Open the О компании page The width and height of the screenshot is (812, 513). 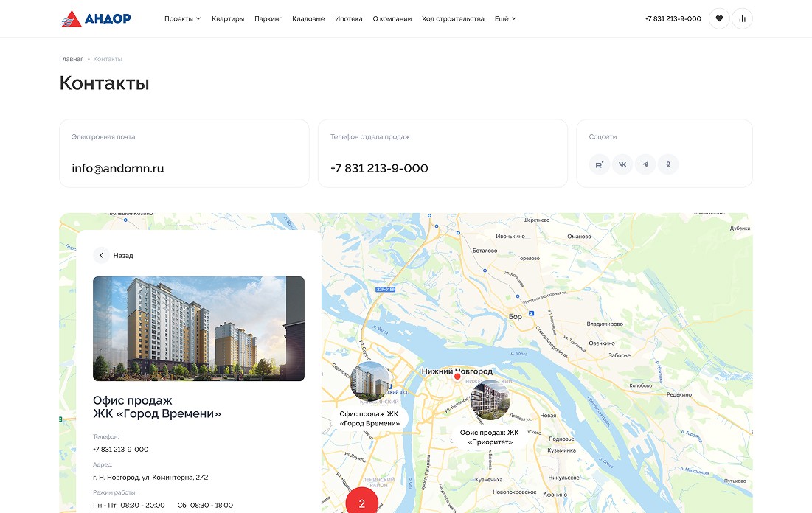[x=392, y=18]
